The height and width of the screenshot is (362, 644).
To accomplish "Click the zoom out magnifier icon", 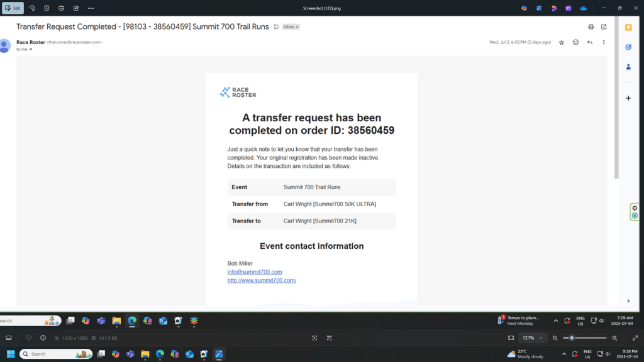I will pos(555,337).
